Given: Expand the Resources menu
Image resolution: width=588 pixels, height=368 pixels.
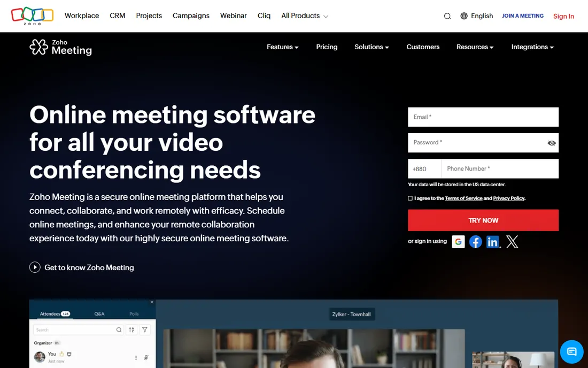Looking at the screenshot, I should pyautogui.click(x=475, y=47).
